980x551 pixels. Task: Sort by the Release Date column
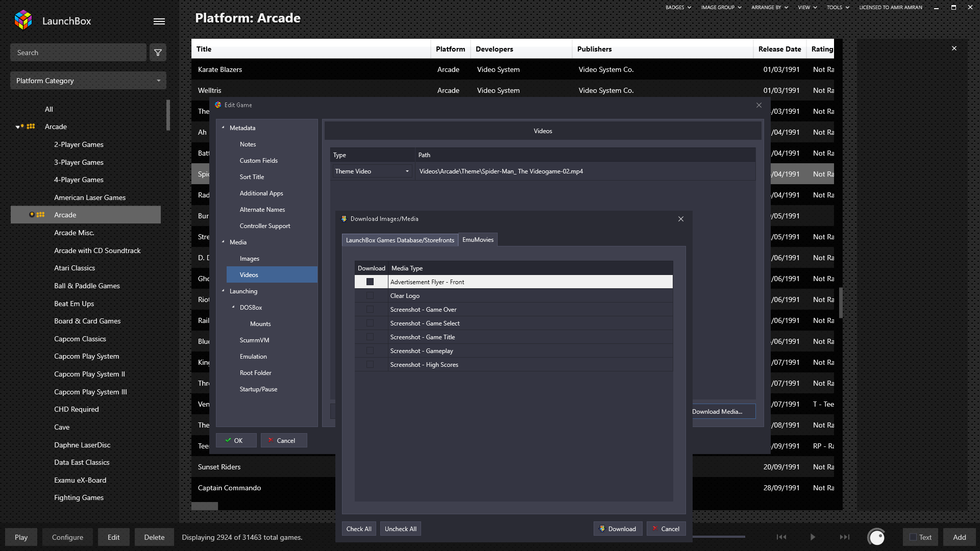tap(779, 49)
